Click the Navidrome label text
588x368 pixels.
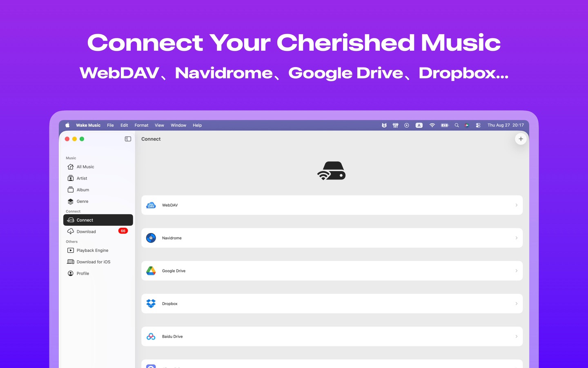(172, 238)
